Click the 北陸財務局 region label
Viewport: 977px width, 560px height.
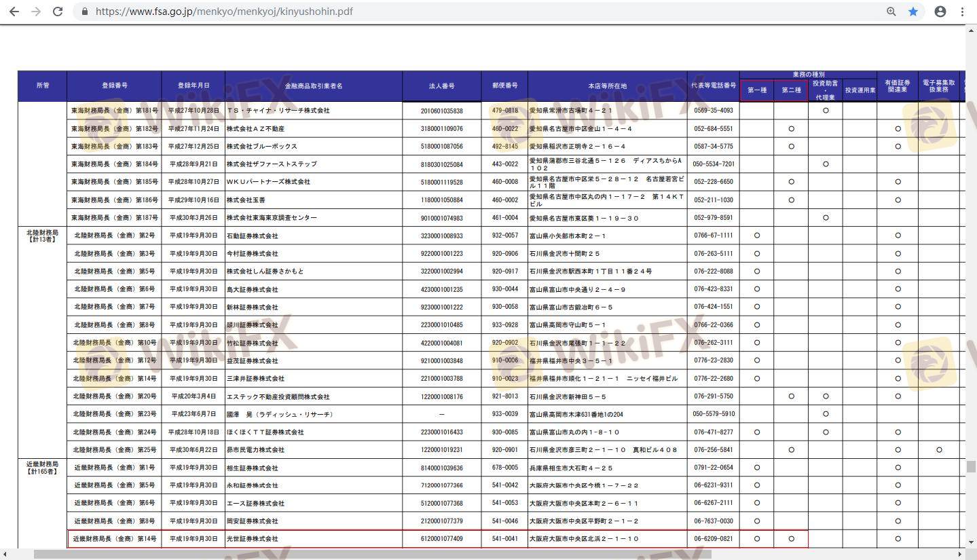(42, 233)
